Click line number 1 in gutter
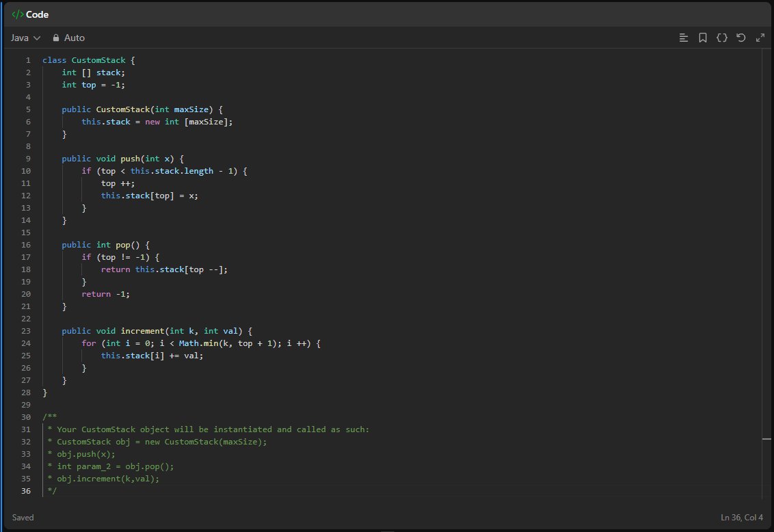 click(x=28, y=60)
